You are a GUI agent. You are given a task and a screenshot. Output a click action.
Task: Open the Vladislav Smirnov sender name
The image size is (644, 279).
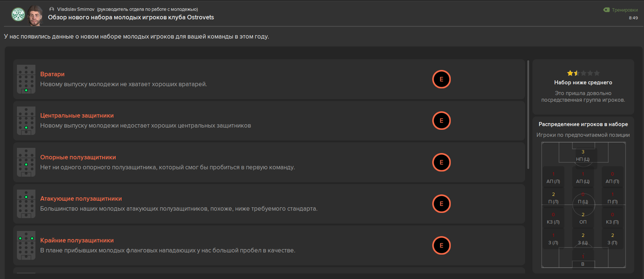point(76,9)
